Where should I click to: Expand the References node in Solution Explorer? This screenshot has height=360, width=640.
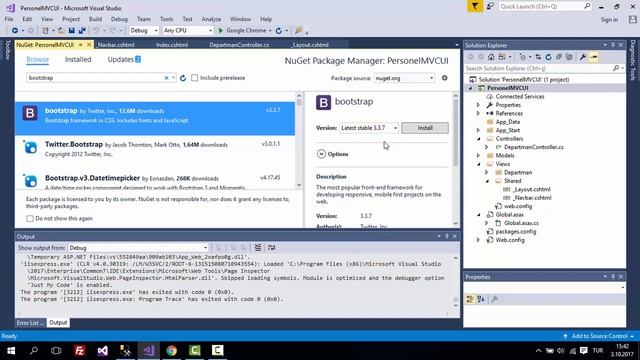tap(478, 113)
